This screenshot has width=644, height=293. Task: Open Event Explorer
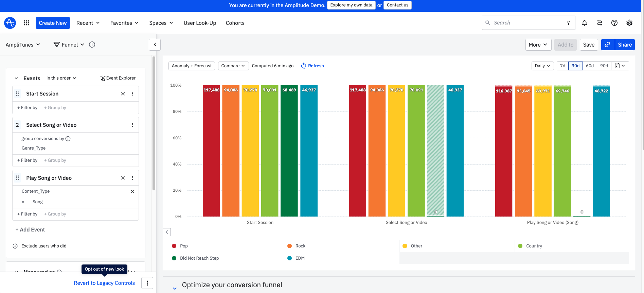click(118, 78)
